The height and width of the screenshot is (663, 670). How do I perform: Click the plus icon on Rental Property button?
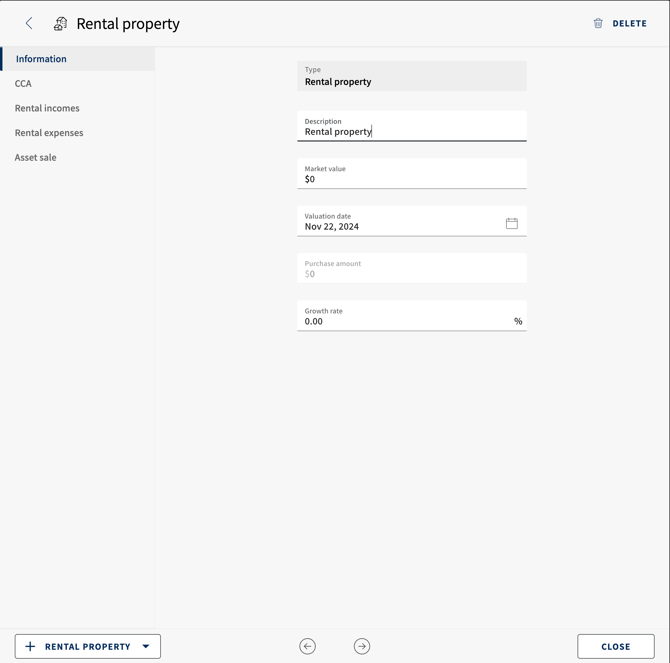(x=30, y=646)
